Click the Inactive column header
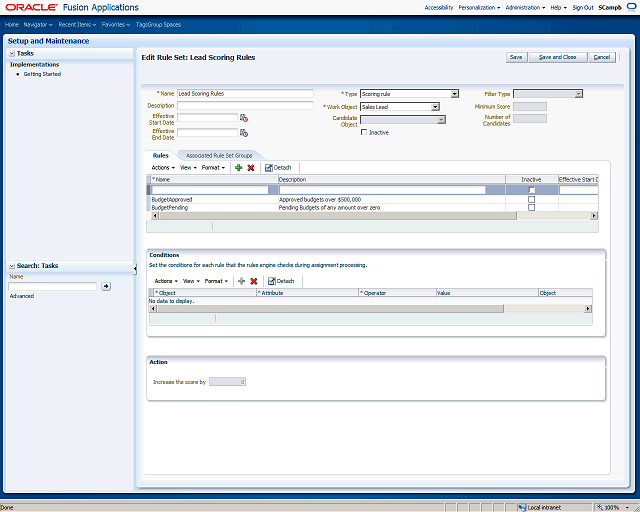 tap(531, 179)
